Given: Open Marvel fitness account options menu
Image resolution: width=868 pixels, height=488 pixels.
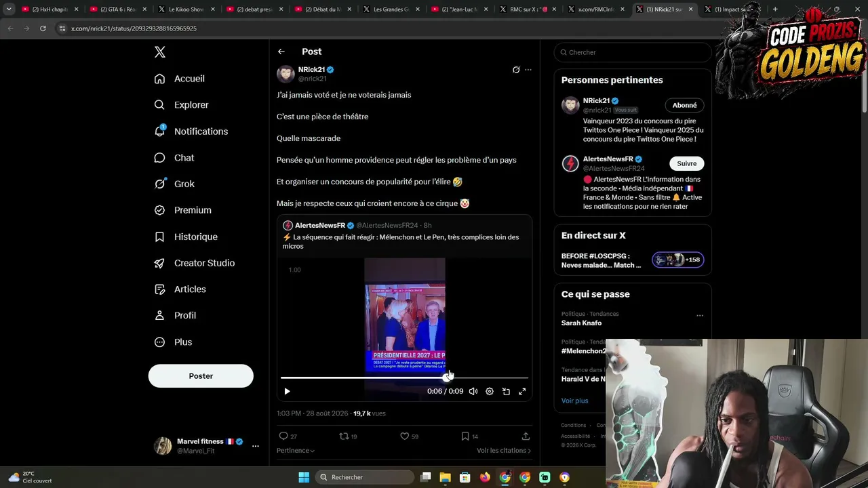Looking at the screenshot, I should click(x=255, y=446).
